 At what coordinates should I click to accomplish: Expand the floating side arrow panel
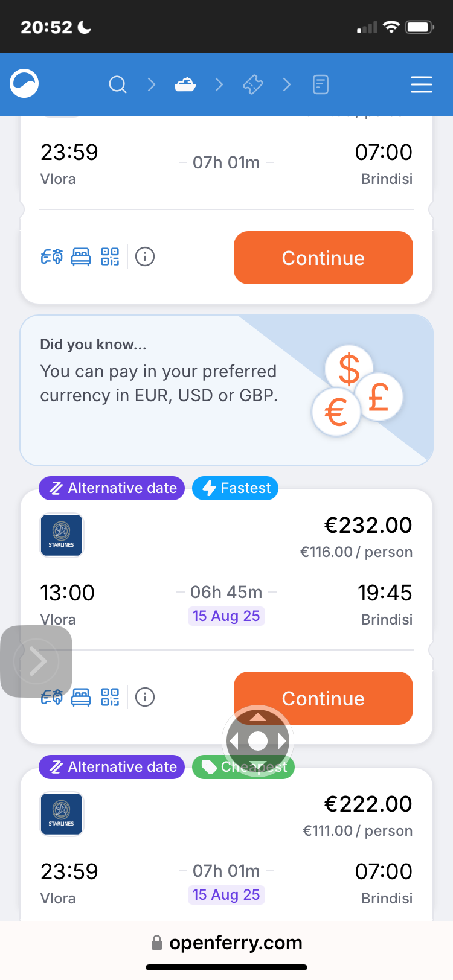tap(36, 661)
